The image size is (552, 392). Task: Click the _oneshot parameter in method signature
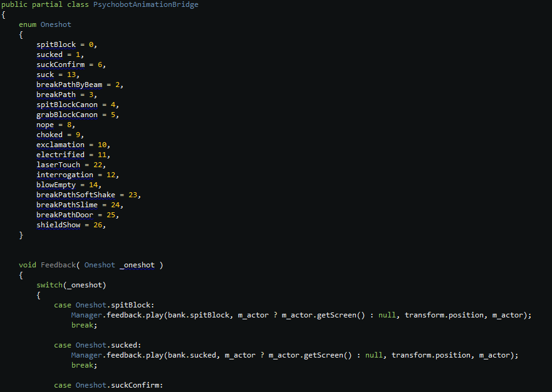[x=137, y=265]
